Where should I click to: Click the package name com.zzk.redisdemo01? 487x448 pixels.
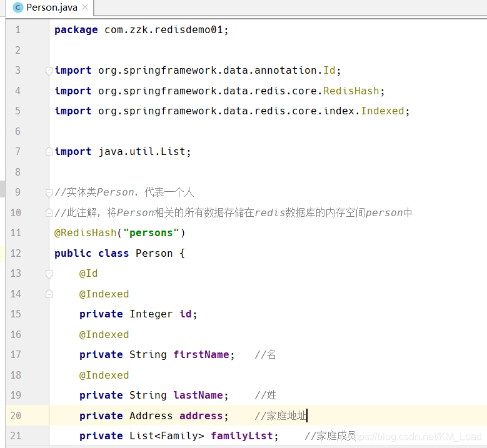click(x=164, y=30)
